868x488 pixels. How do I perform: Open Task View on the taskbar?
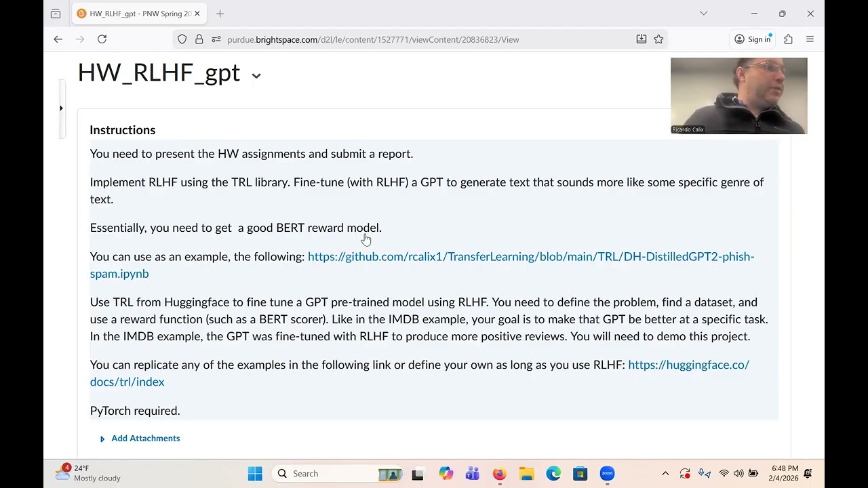[418, 474]
